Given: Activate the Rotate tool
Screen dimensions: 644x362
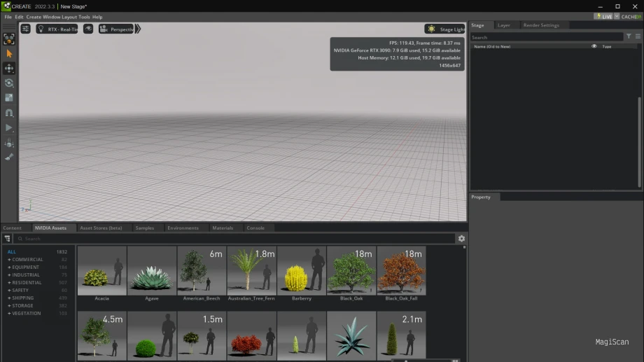Looking at the screenshot, I should pyautogui.click(x=9, y=83).
